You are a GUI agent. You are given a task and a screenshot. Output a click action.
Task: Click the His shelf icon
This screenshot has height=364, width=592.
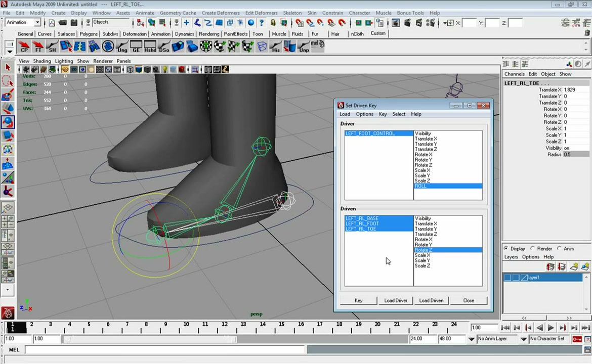tap(276, 47)
